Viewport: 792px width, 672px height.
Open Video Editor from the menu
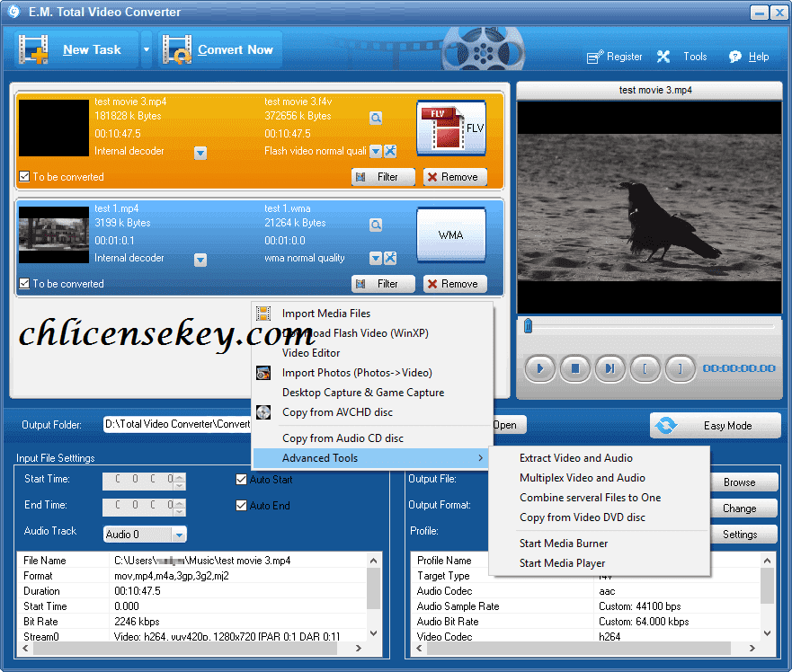tap(372, 353)
